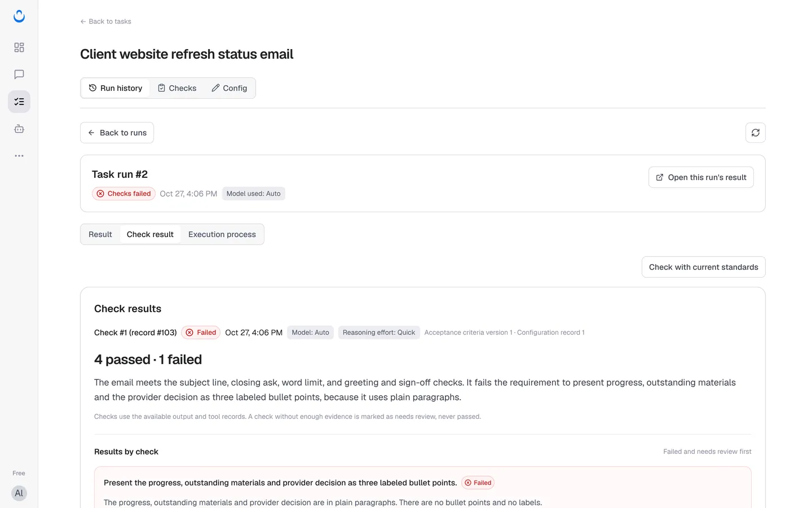
Task: Click the Back to tasks link
Action: click(x=105, y=21)
